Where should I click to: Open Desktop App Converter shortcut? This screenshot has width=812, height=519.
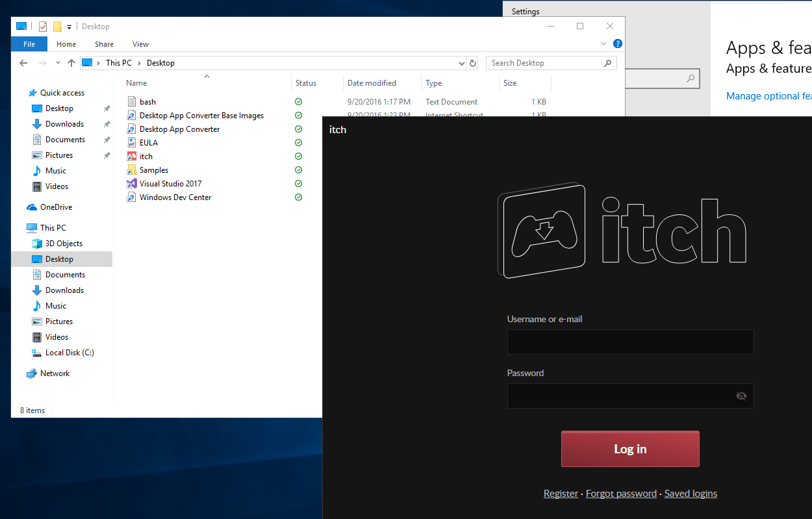click(x=179, y=129)
